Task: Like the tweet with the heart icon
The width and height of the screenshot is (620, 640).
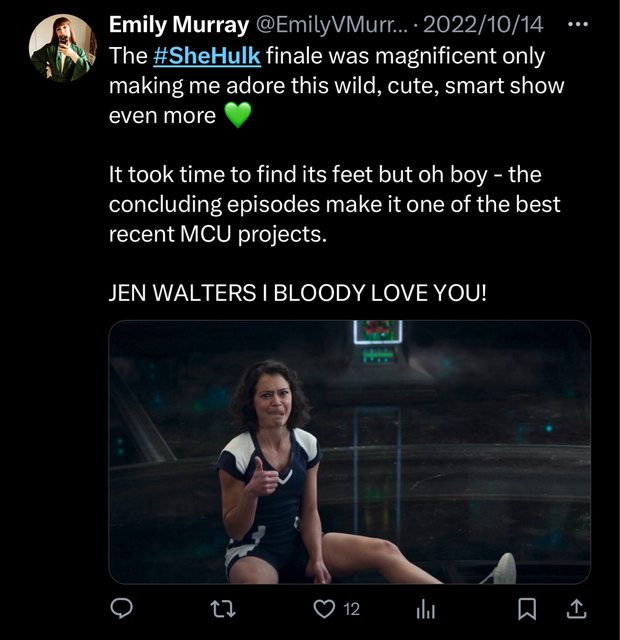Action: (x=323, y=608)
